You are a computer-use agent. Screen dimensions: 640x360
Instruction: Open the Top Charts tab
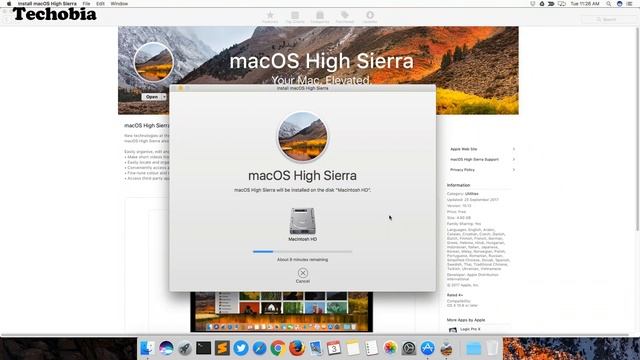tap(295, 17)
